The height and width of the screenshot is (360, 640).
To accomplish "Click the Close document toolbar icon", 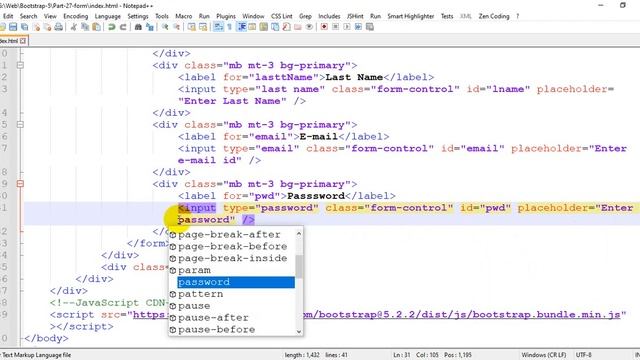I will (37, 27).
